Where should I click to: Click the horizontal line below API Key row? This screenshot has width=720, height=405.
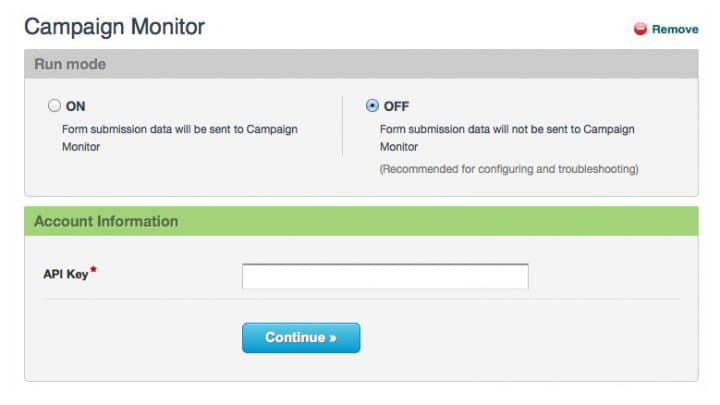(361, 299)
